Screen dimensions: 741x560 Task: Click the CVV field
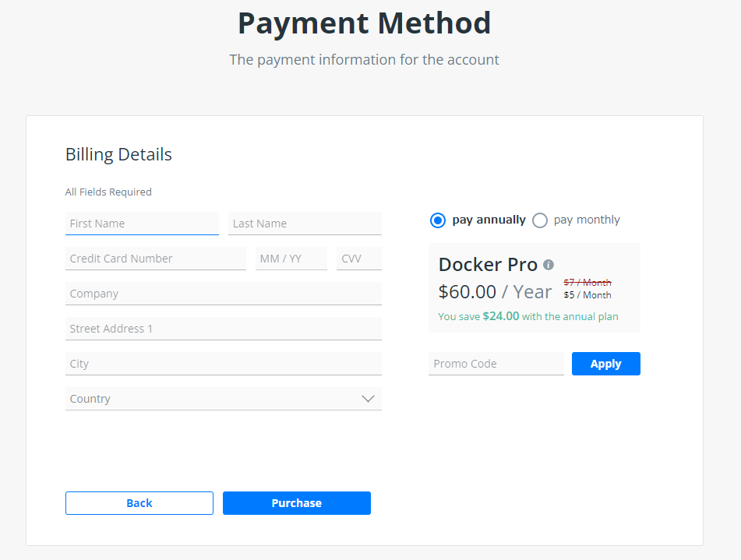(x=359, y=259)
